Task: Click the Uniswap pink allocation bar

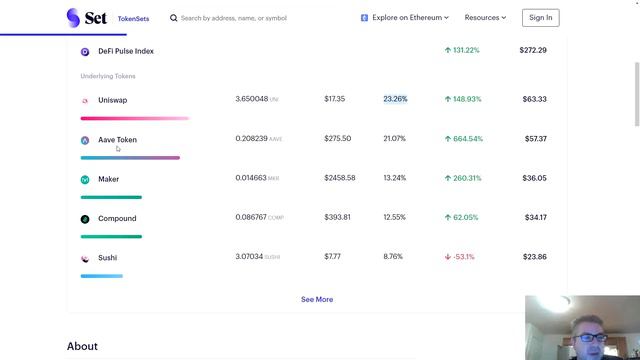Action: tap(135, 118)
